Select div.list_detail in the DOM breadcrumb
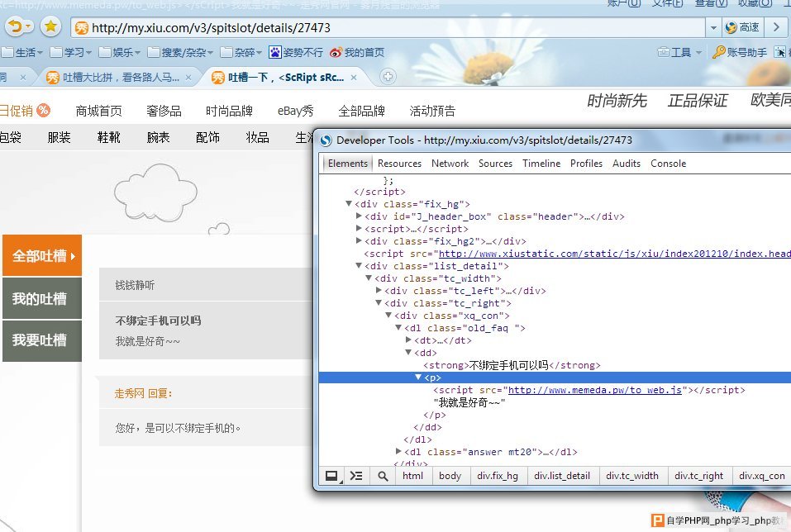 pos(562,476)
